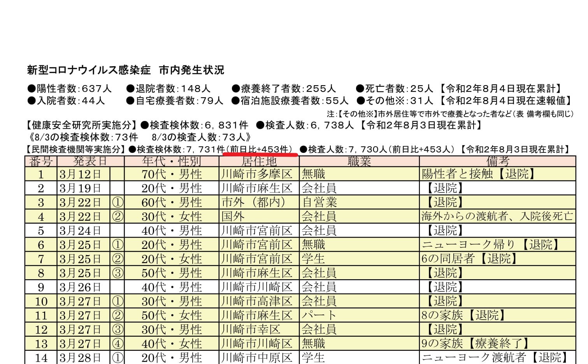Image resolution: width=588 pixels, height=364 pixels.
Task: Select the text 検査検体数:6,831件
Action: coord(199,125)
